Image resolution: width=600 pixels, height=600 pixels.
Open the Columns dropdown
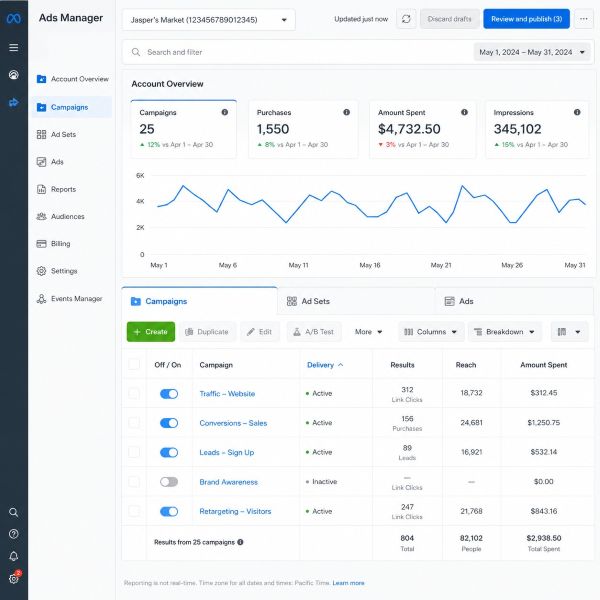[x=431, y=332]
